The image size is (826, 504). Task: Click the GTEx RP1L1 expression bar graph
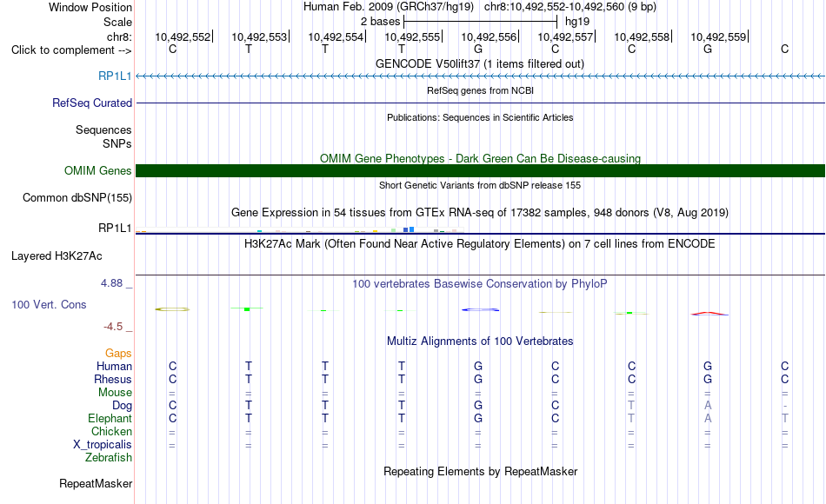point(299,229)
